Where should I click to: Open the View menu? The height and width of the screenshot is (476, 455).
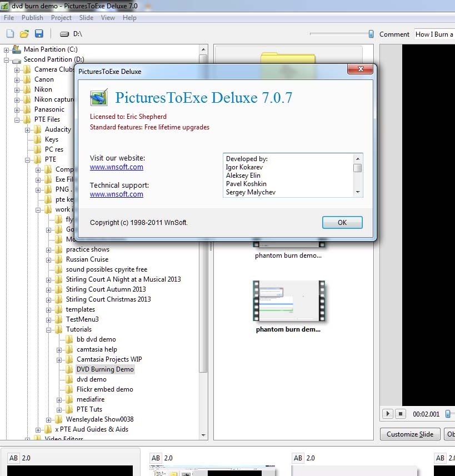(x=108, y=18)
